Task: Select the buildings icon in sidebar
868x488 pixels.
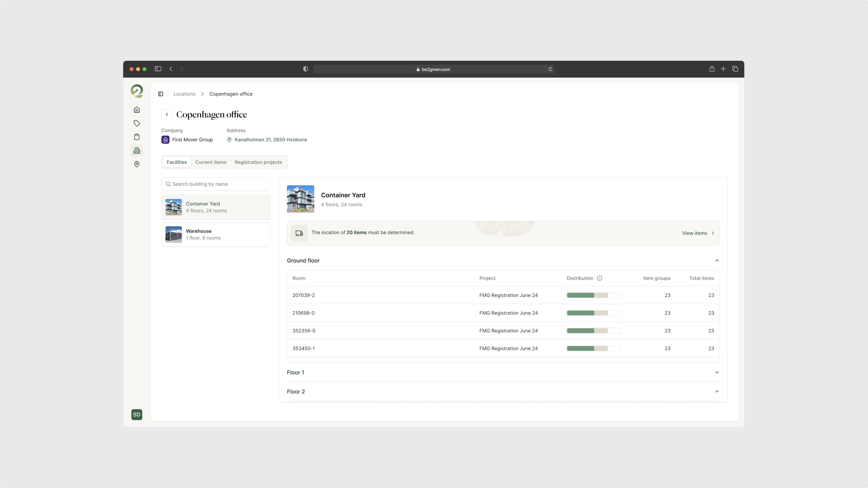Action: 136,150
